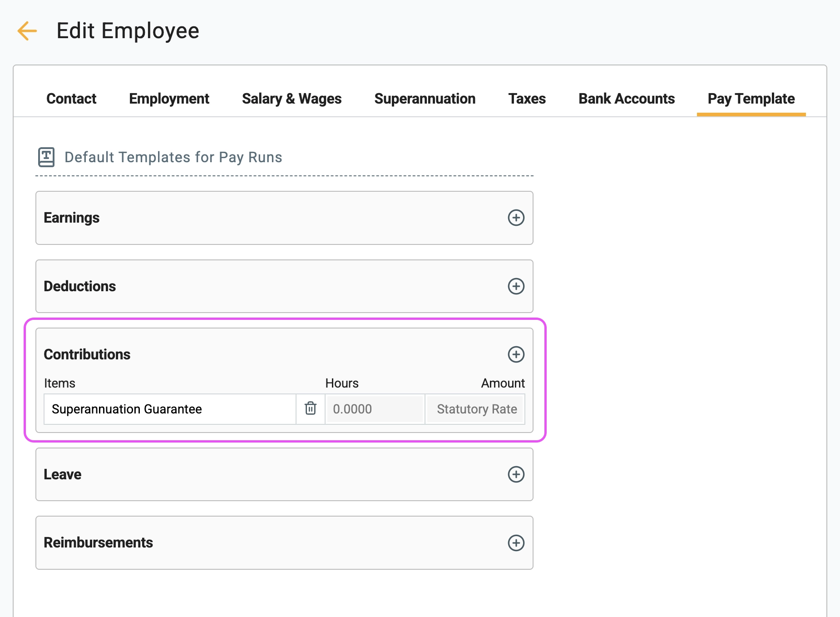
Task: Switch to the Employment tab
Action: click(169, 99)
